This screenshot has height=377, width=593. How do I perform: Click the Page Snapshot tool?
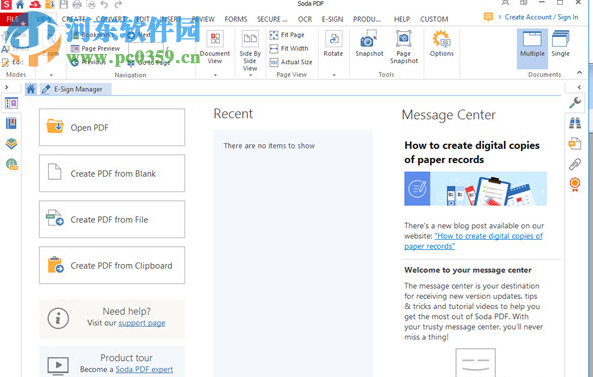click(404, 47)
